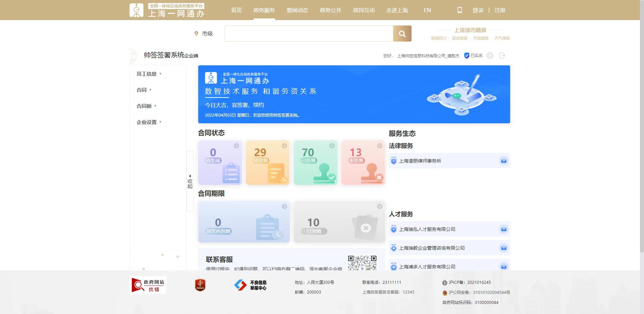Image resolution: width=644 pixels, height=314 pixels.
Task: Open the 市级 location selector
Action: [204, 34]
